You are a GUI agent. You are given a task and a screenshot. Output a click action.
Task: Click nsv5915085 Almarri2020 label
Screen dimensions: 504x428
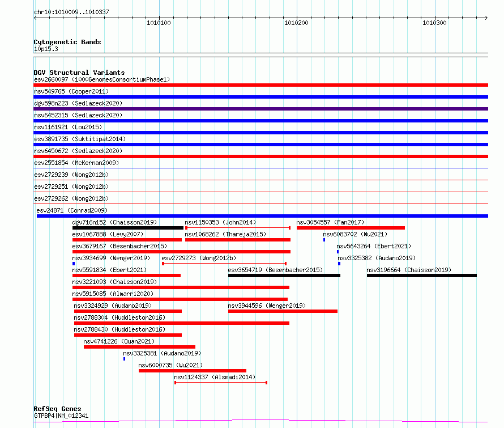click(x=113, y=294)
